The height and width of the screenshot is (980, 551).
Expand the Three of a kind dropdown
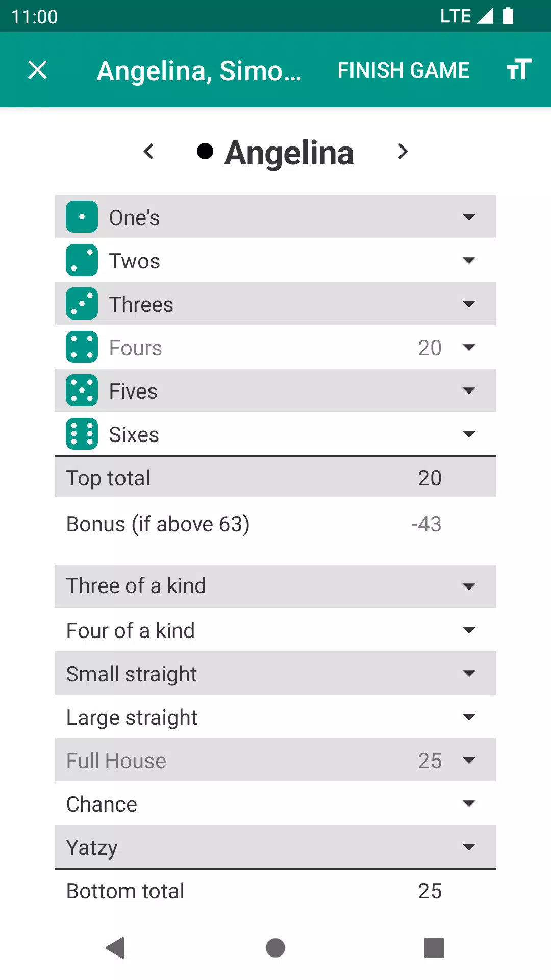(x=468, y=586)
